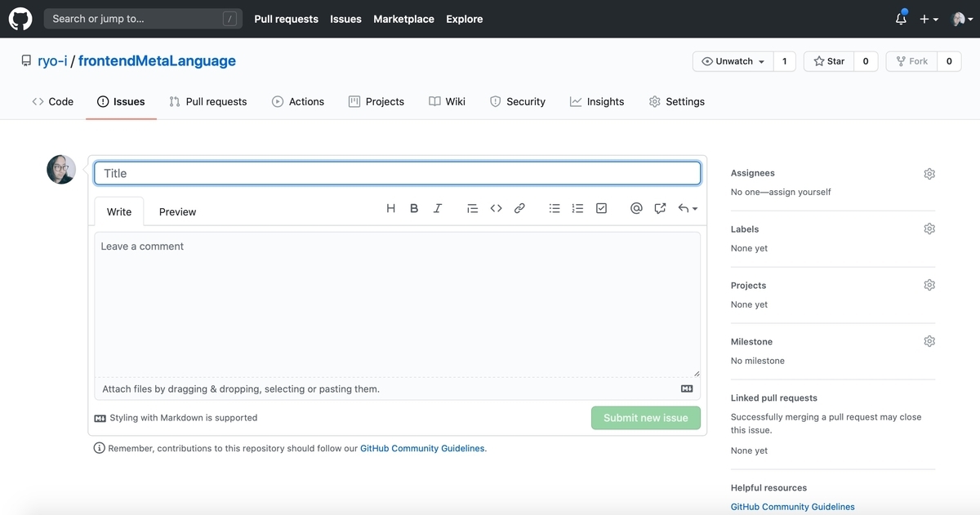Insert code formatting
The height and width of the screenshot is (515, 980).
pos(496,209)
